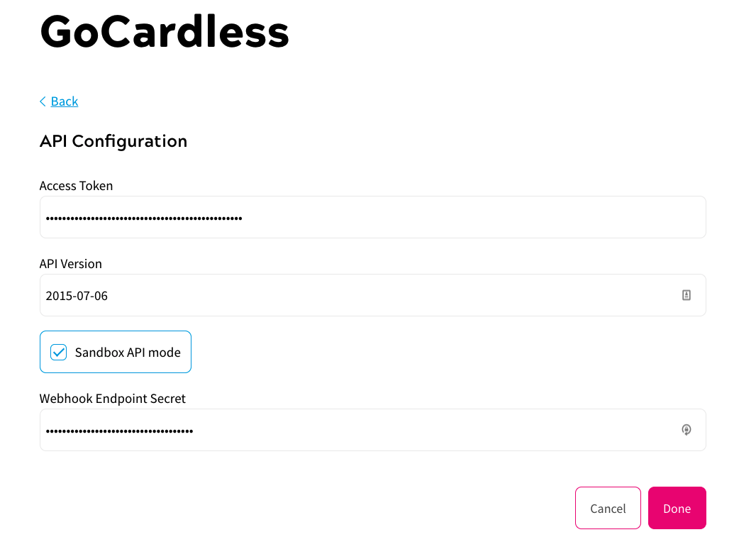756x559 pixels.
Task: Click the API Configuration heading
Action: coord(113,141)
